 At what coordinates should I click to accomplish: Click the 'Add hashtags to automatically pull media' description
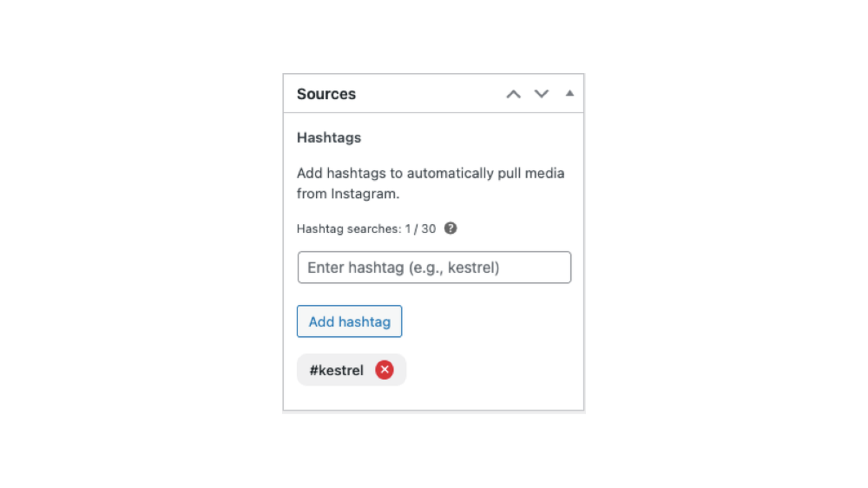[x=431, y=183]
